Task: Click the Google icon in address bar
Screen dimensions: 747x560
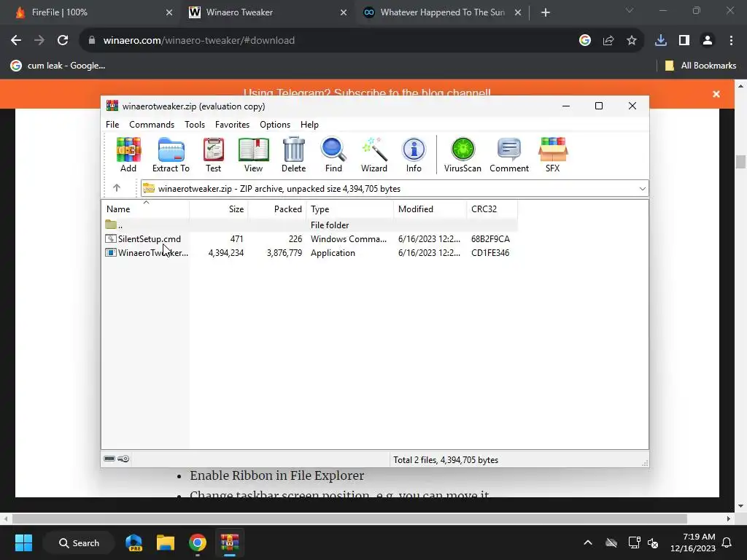Action: [584, 41]
